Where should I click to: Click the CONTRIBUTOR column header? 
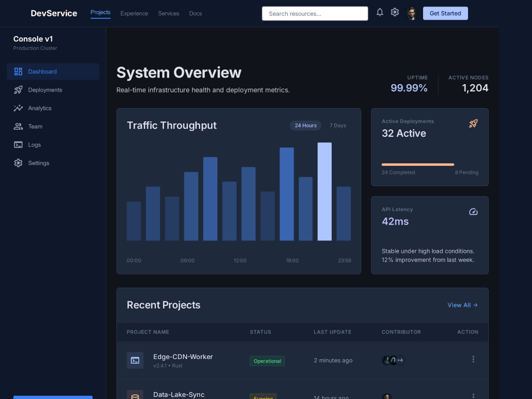(x=401, y=332)
